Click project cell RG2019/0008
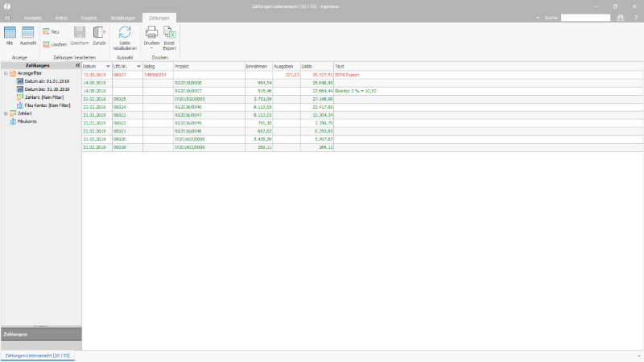This screenshot has height=362, width=644. point(209,83)
